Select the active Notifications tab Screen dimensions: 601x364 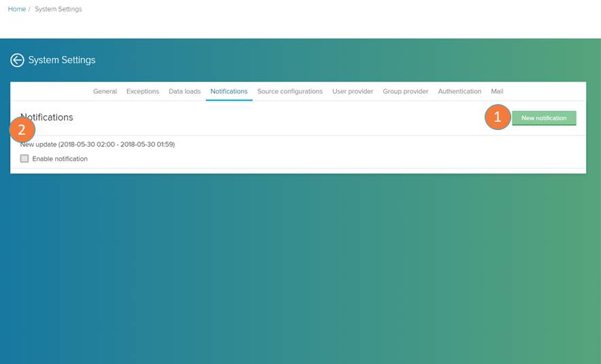tap(229, 91)
